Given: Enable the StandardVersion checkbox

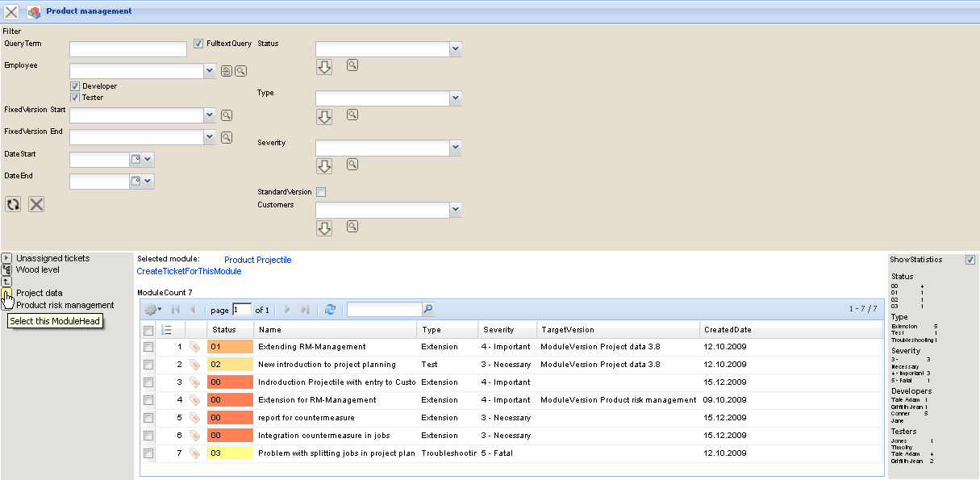Looking at the screenshot, I should pos(321,192).
